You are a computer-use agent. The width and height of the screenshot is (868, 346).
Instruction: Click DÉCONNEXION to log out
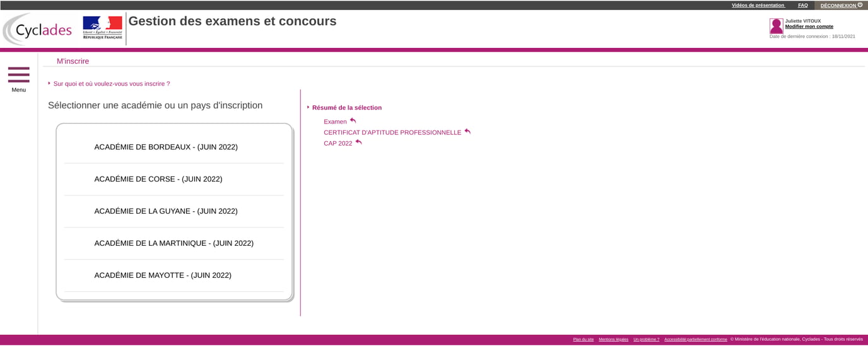tap(838, 6)
